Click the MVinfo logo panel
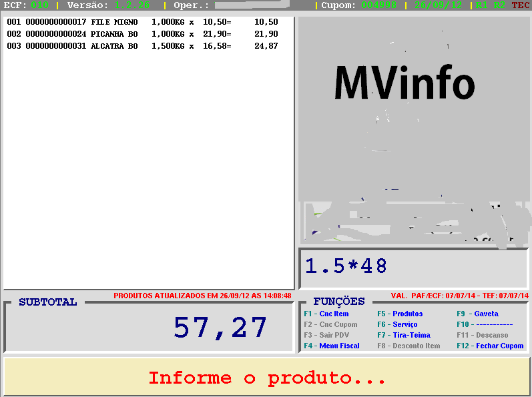The image size is (532, 397). [x=413, y=131]
